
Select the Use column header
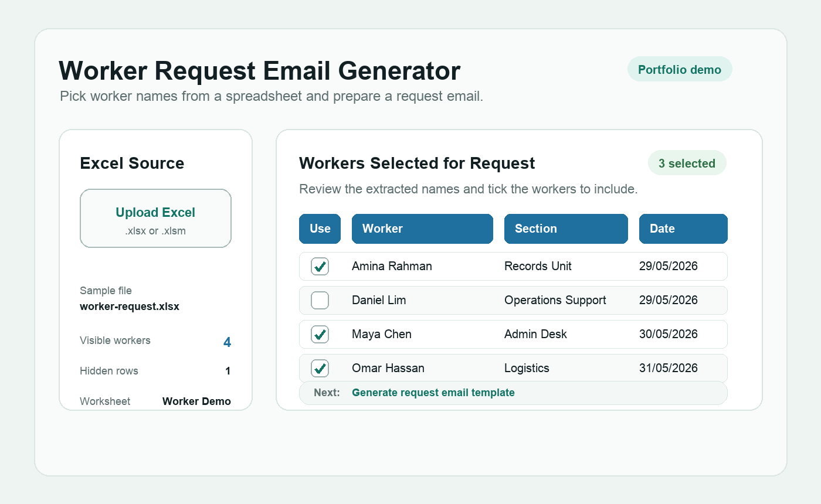320,229
